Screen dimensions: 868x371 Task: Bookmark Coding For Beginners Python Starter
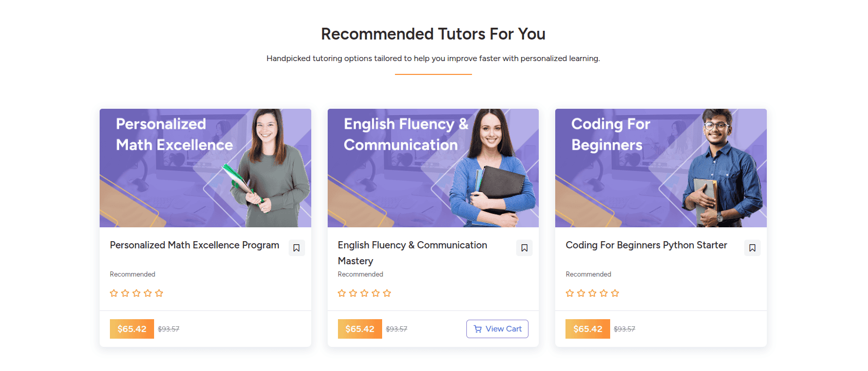752,248
